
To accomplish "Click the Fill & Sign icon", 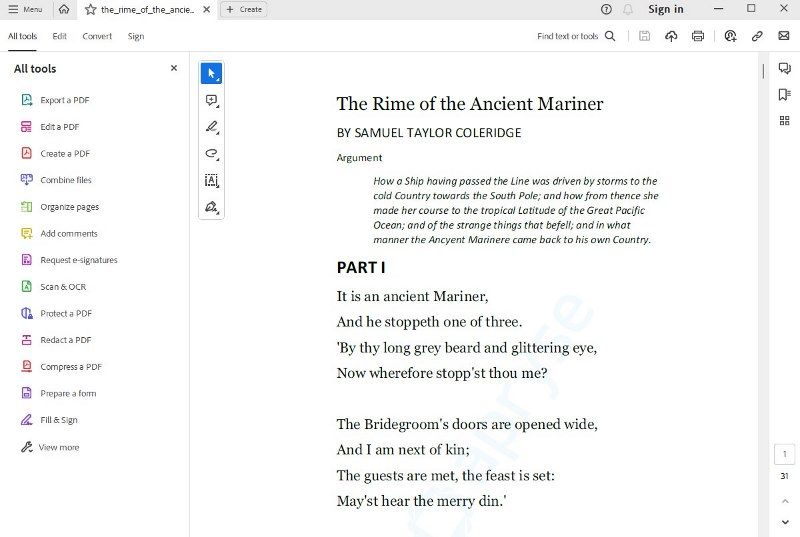I will click(x=27, y=420).
